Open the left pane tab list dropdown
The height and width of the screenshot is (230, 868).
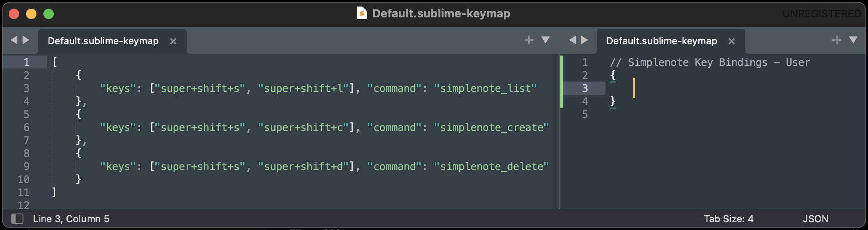click(546, 40)
